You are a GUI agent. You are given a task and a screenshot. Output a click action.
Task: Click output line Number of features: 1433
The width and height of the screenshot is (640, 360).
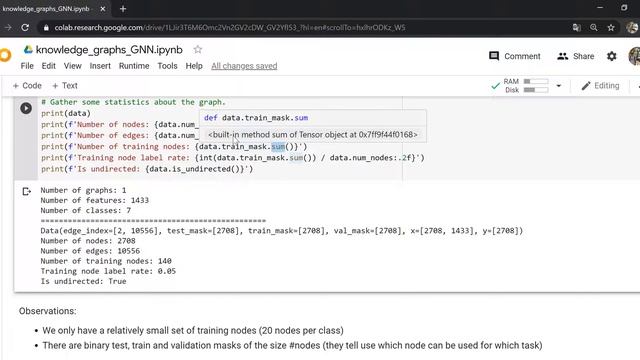point(95,200)
